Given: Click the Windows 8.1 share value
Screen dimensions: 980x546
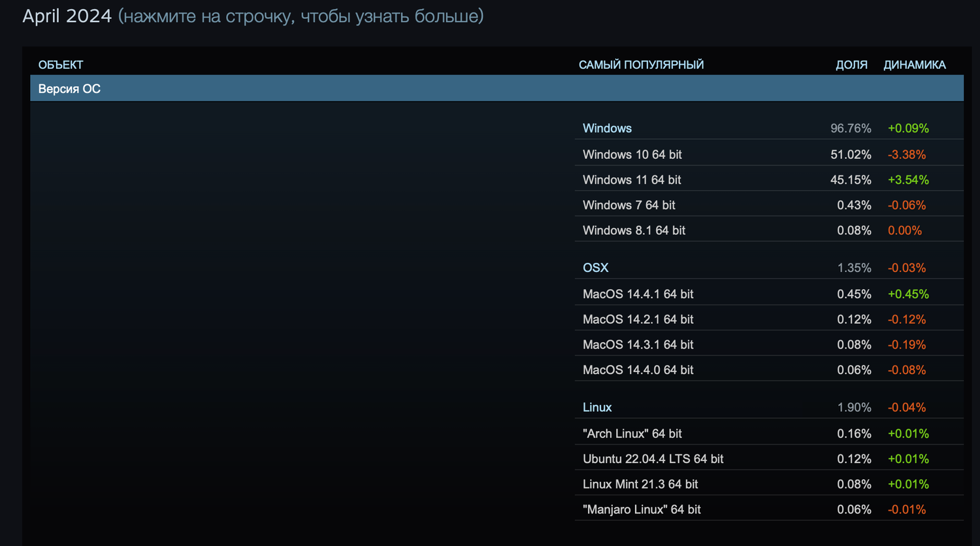Looking at the screenshot, I should point(854,230).
